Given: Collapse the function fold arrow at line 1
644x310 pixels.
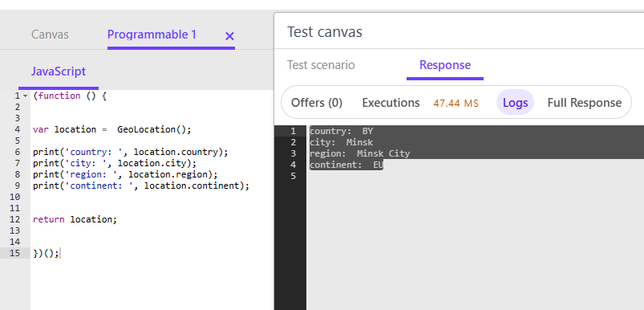Looking at the screenshot, I should (x=25, y=96).
